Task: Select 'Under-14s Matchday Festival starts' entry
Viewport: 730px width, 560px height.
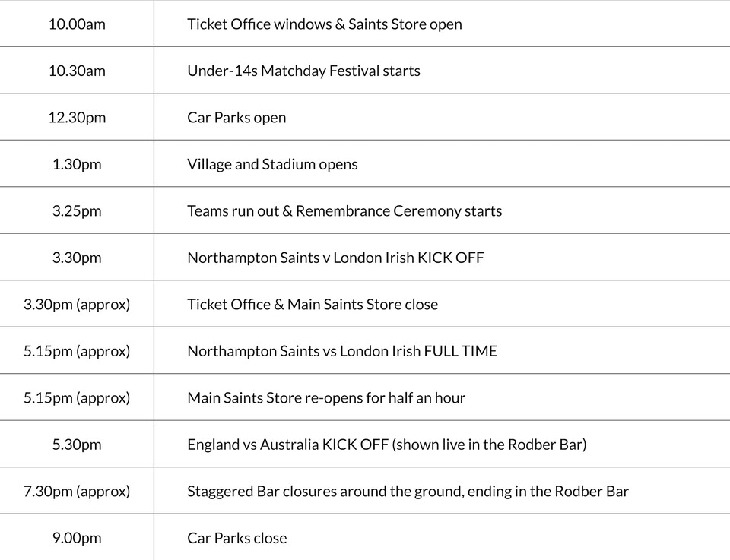Action: pyautogui.click(x=303, y=71)
